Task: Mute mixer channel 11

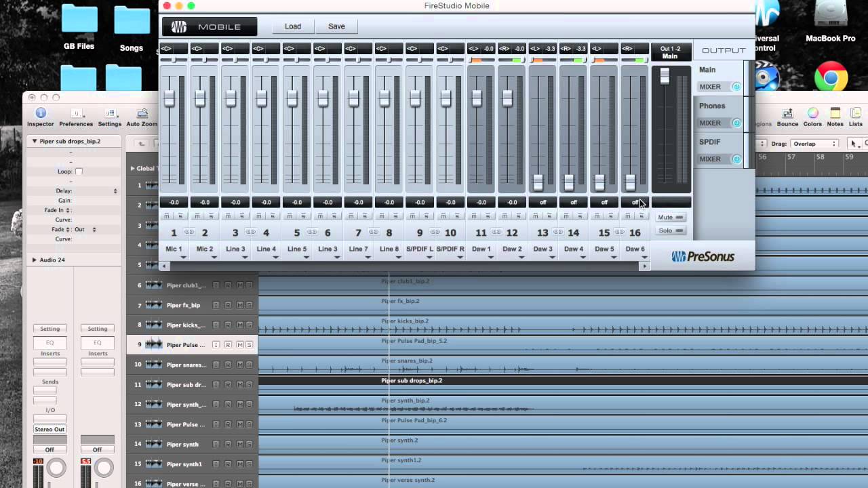Action: 474,216
